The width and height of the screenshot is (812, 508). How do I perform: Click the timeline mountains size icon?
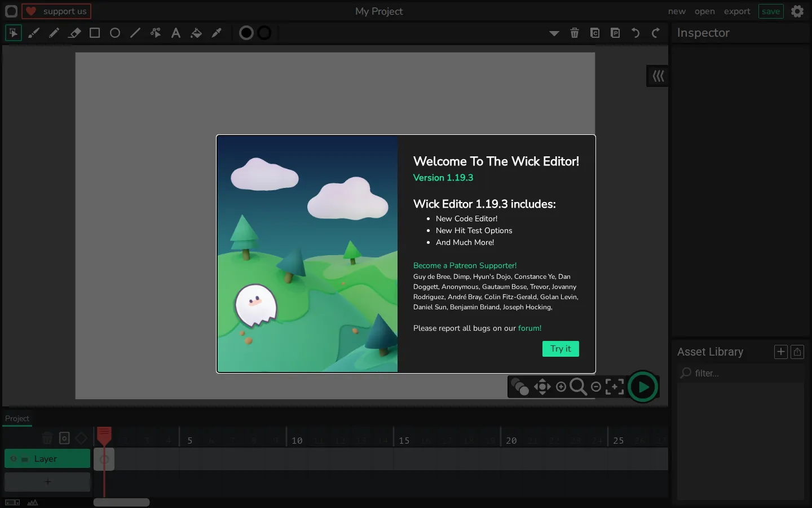pos(33,502)
